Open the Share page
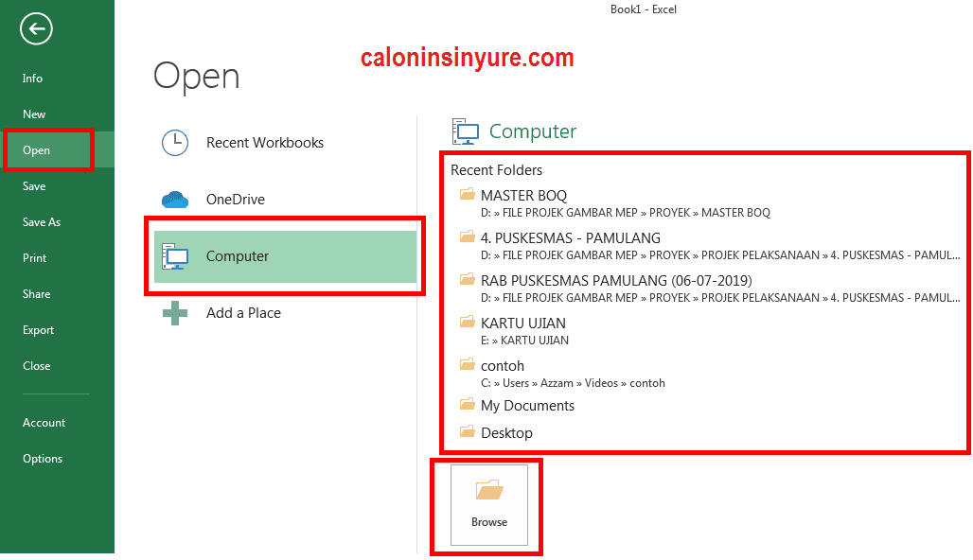This screenshot has height=560, width=973. coord(37,294)
